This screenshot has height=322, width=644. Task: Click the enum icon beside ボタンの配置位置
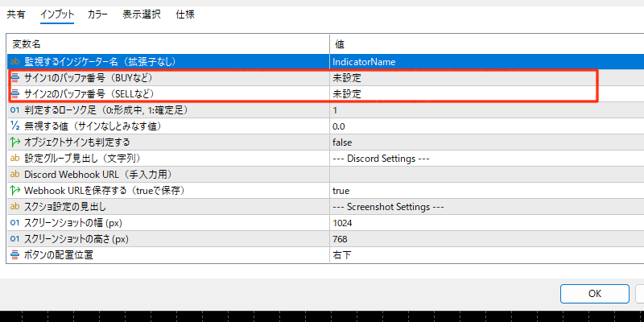[x=14, y=255]
